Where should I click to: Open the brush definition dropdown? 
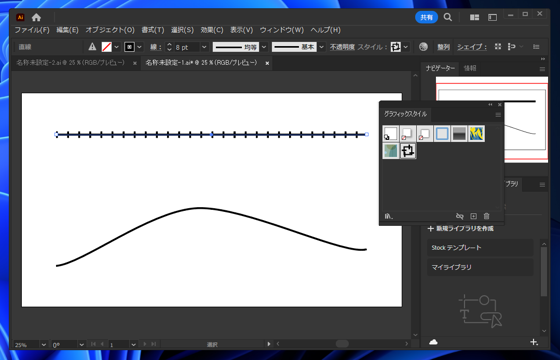pyautogui.click(x=321, y=47)
